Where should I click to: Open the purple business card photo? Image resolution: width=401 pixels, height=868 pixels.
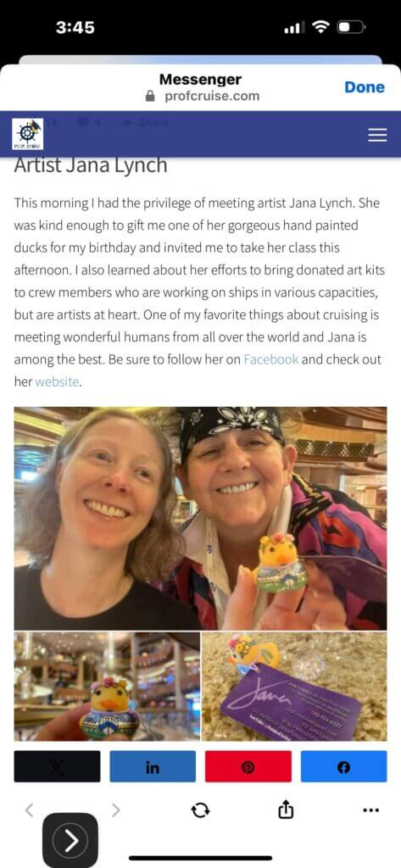pyautogui.click(x=295, y=687)
